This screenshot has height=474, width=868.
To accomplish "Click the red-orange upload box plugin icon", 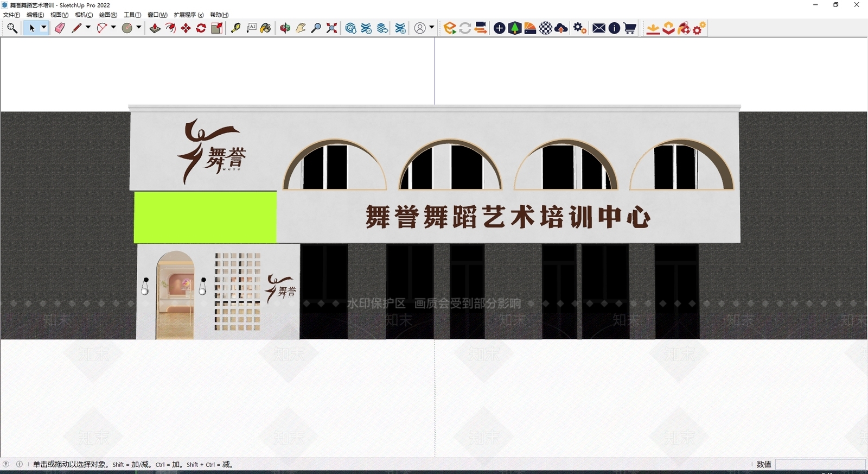I will 669,28.
